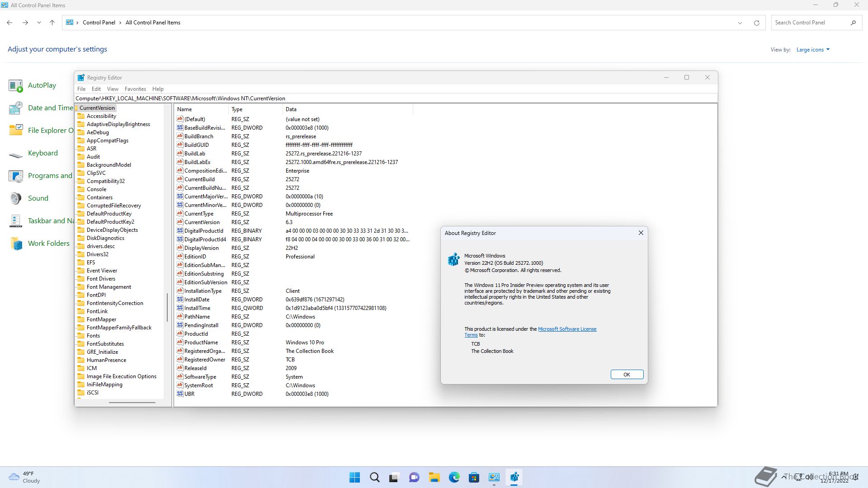Open the View by Large icons dropdown
Screen dimensions: 868x488
click(x=813, y=50)
